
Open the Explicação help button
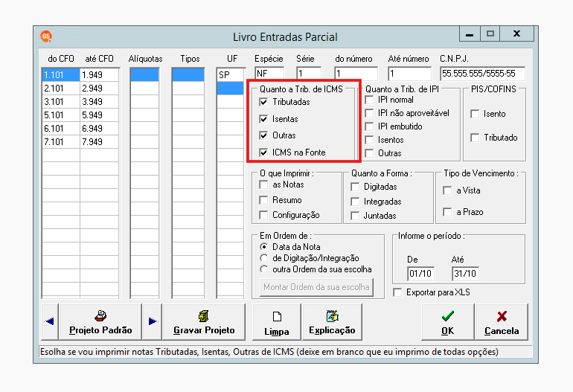click(332, 321)
